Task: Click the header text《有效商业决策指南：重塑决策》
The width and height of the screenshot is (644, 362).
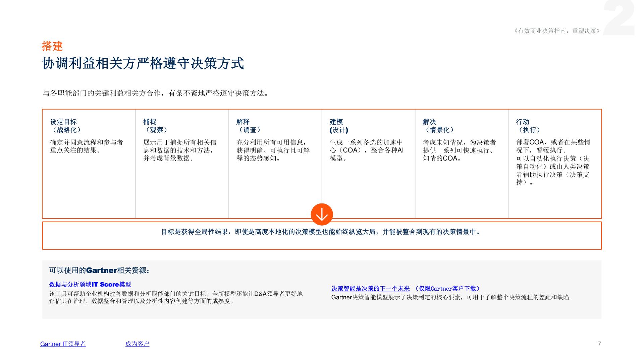Action: click(557, 31)
